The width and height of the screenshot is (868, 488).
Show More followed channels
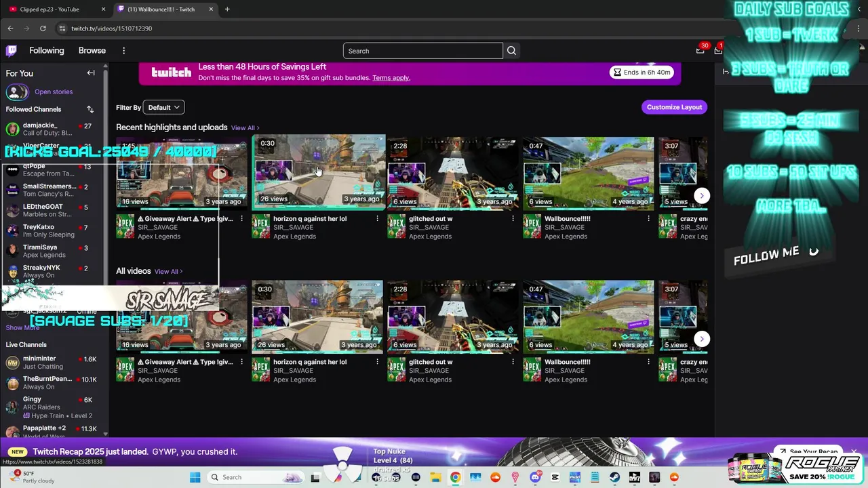click(22, 327)
